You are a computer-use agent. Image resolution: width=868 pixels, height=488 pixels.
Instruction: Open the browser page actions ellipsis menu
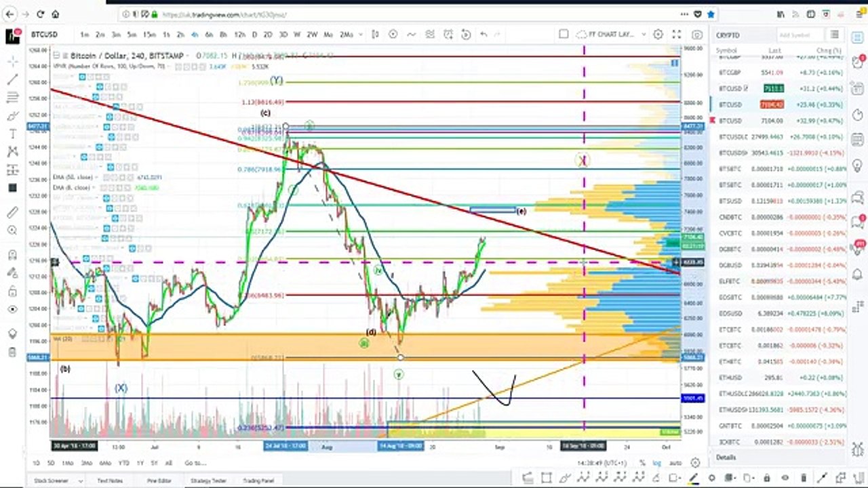(685, 14)
